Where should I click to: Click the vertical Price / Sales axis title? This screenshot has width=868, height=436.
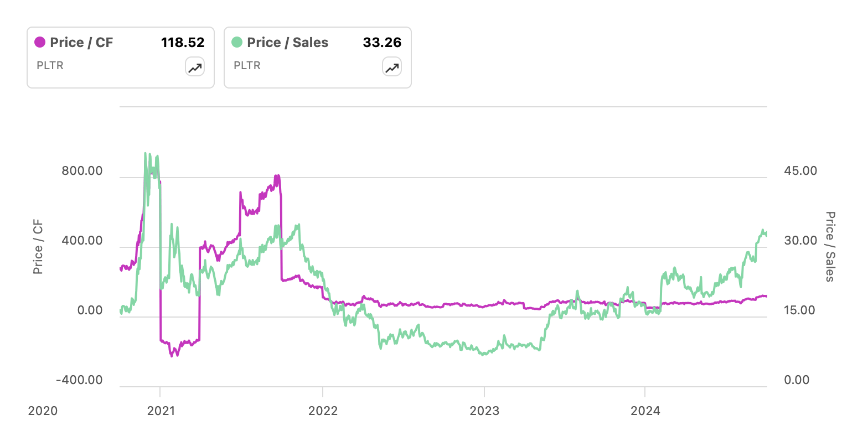coord(830,247)
